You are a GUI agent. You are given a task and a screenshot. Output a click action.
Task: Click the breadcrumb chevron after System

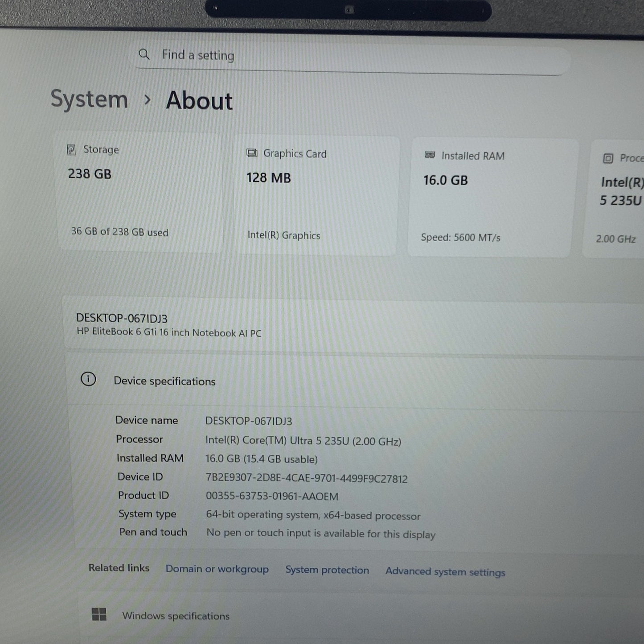148,100
